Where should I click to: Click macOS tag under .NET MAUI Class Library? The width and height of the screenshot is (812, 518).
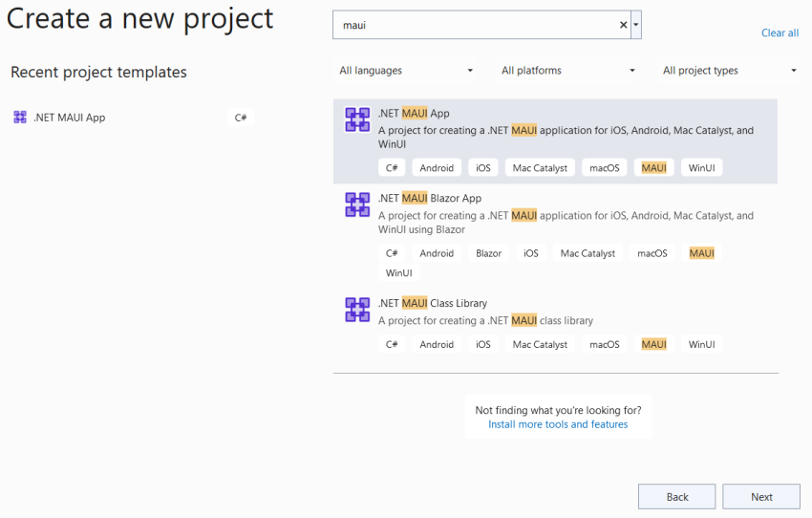tap(605, 344)
